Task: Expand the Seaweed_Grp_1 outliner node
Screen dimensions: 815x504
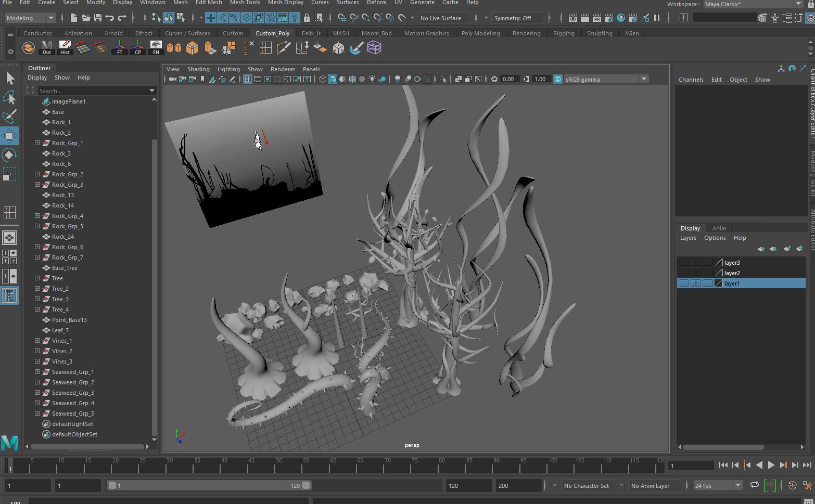Action: coord(36,372)
